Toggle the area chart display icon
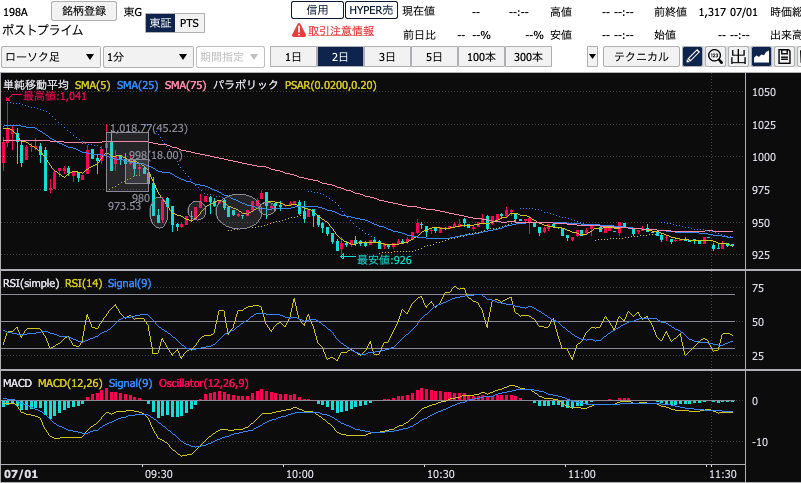 point(761,56)
